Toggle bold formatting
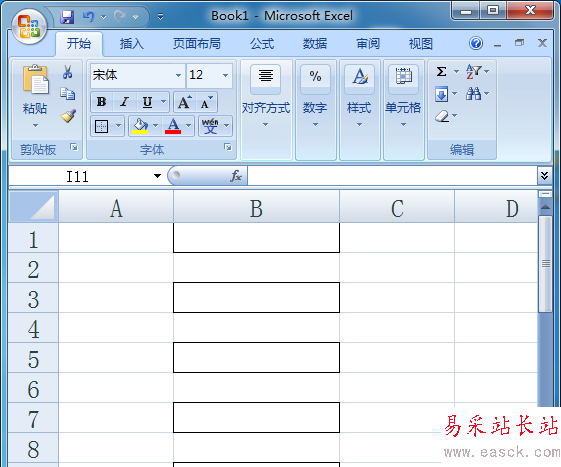The width and height of the screenshot is (561, 467). pyautogui.click(x=102, y=102)
